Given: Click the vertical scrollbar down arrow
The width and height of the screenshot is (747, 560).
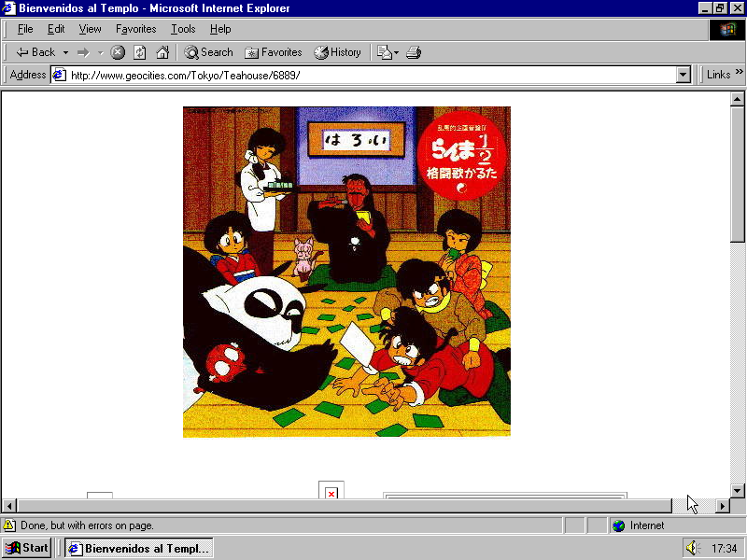Looking at the screenshot, I should pyautogui.click(x=737, y=491).
